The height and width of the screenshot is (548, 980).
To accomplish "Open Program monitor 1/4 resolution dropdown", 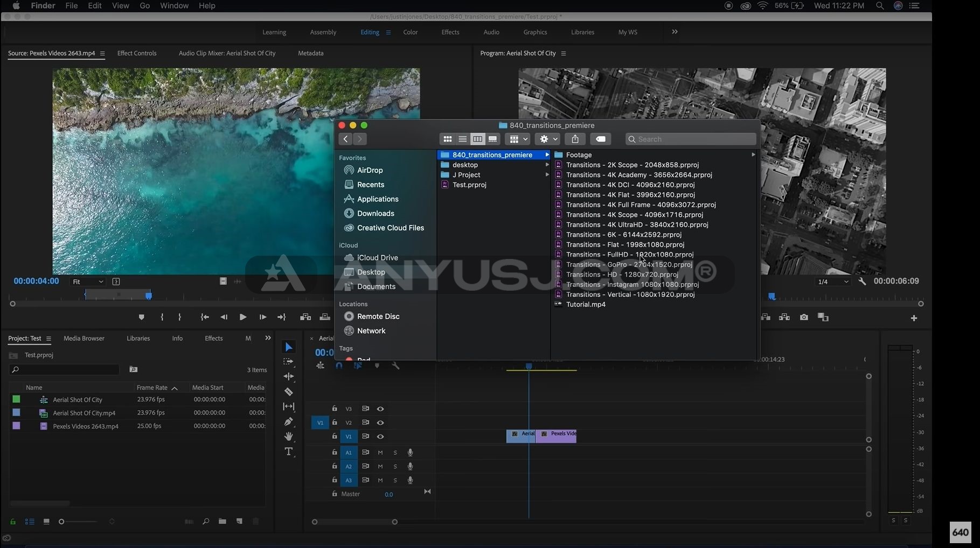I will 833,282.
